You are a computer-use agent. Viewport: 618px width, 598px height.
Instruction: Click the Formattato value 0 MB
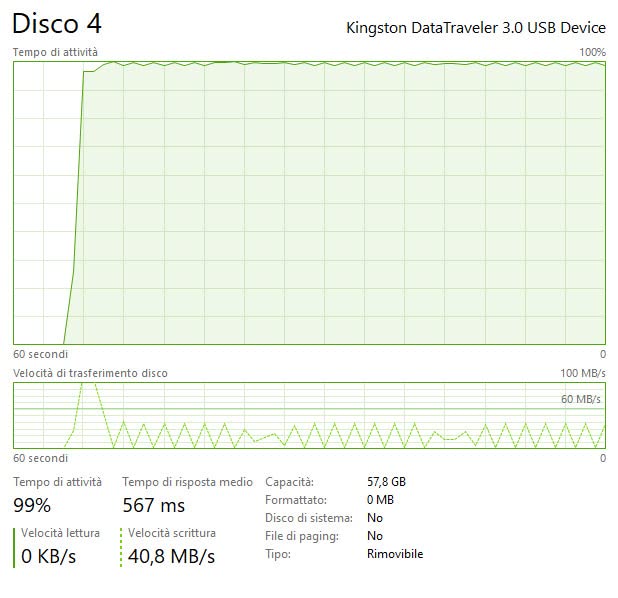pyautogui.click(x=380, y=500)
